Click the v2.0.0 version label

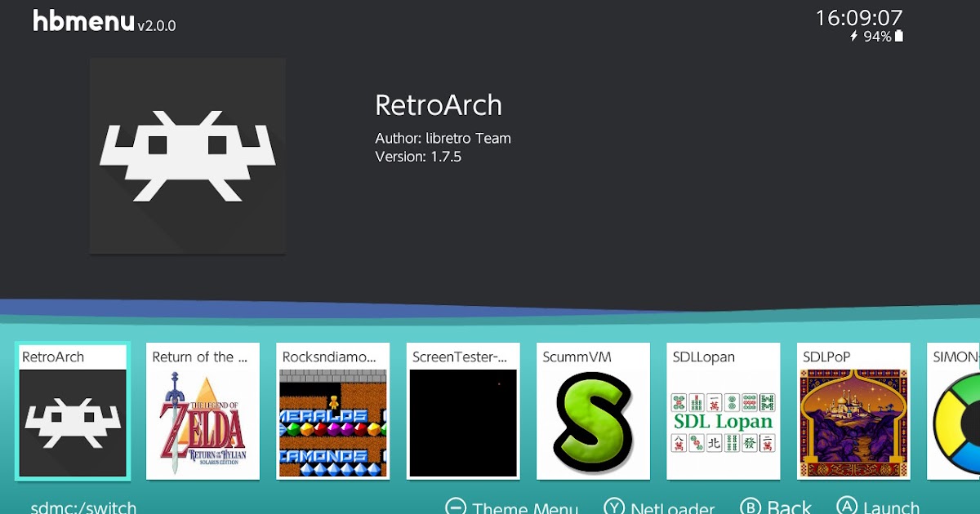pyautogui.click(x=157, y=25)
